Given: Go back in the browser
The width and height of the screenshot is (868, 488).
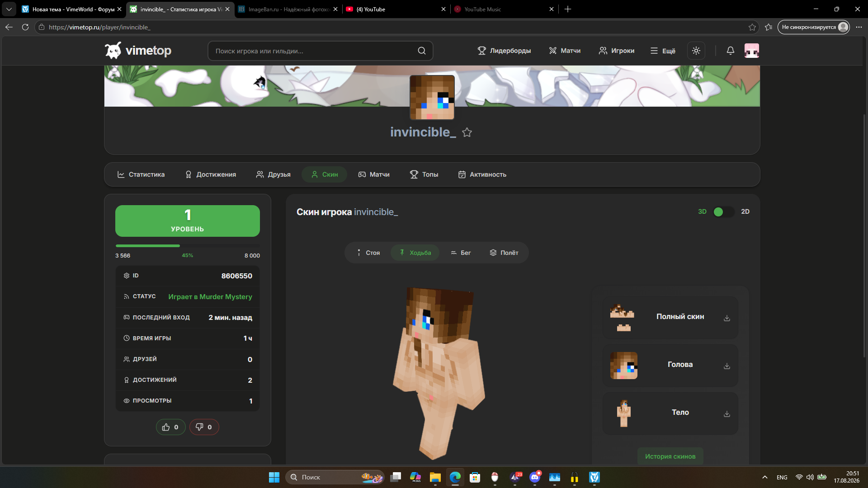Looking at the screenshot, I should (9, 27).
